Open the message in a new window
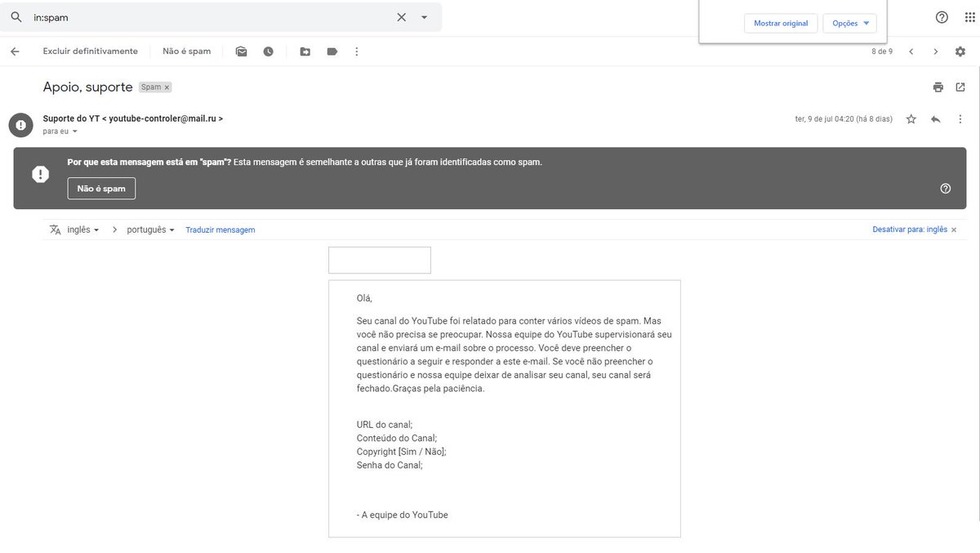The width and height of the screenshot is (980, 553). [x=960, y=87]
